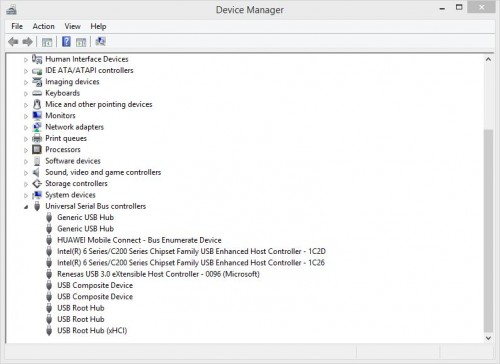
Task: Click the scroll down arrow
Action: (488, 338)
